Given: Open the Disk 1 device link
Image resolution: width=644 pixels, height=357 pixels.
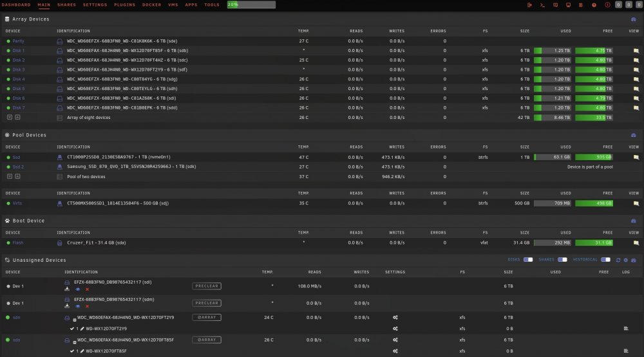Looking at the screenshot, I should 19,50.
